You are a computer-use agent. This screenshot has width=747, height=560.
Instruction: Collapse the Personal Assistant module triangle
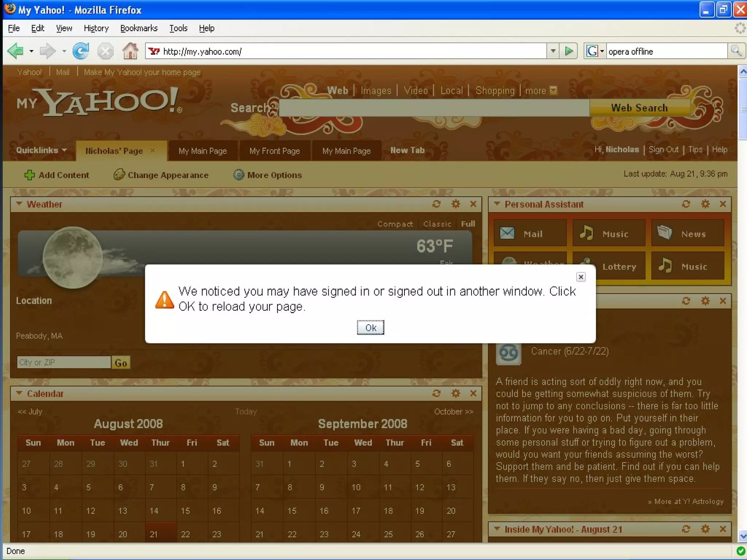pos(497,204)
